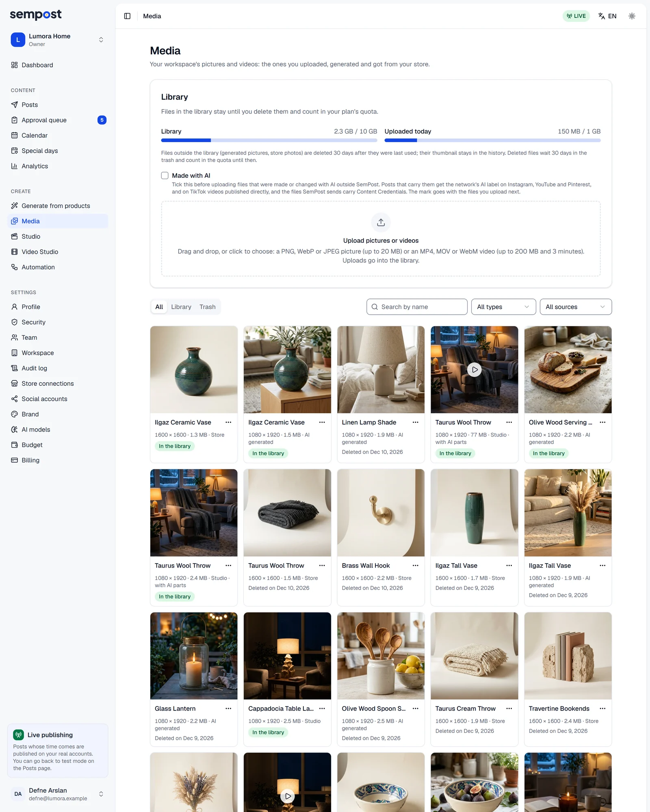This screenshot has height=812, width=650.
Task: Click the Uploaded today progress bar
Action: (492, 140)
